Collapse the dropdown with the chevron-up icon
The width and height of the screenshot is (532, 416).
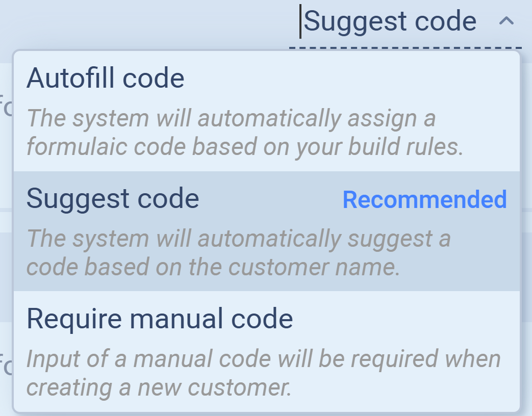pyautogui.click(x=506, y=22)
